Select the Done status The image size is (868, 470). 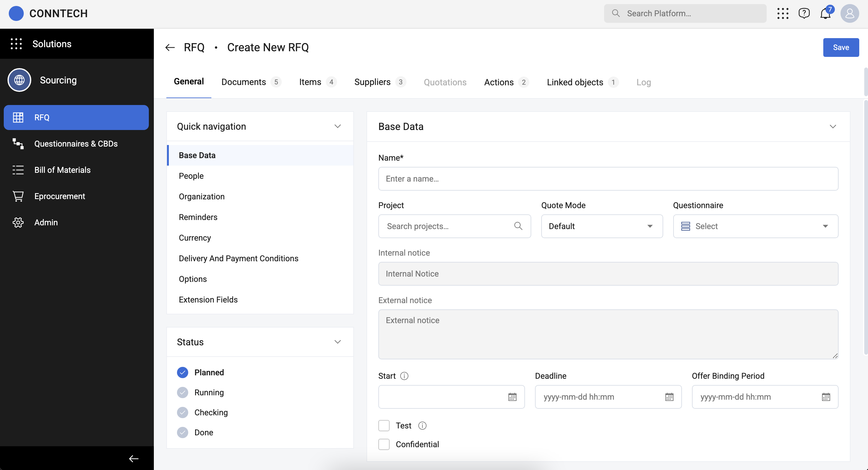(x=195, y=432)
